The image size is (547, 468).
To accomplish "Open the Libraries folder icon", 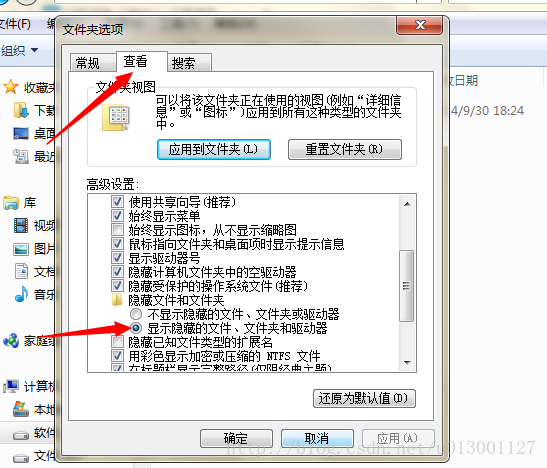I will [x=11, y=203].
